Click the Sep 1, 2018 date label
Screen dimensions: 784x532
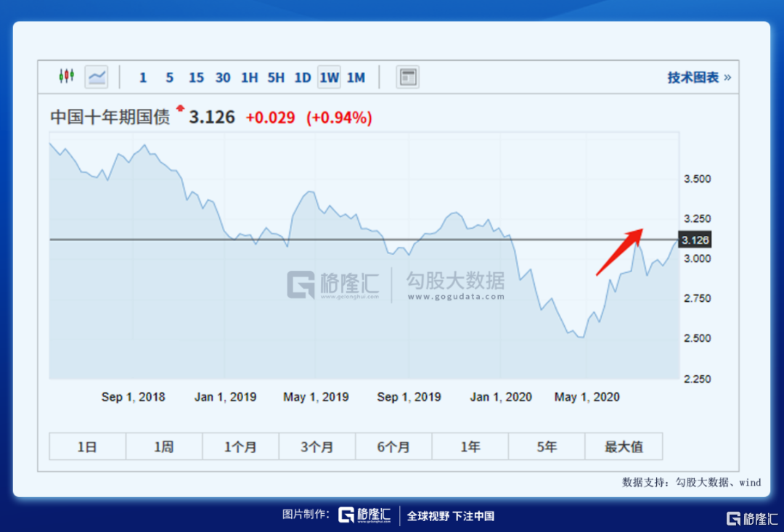point(133,397)
